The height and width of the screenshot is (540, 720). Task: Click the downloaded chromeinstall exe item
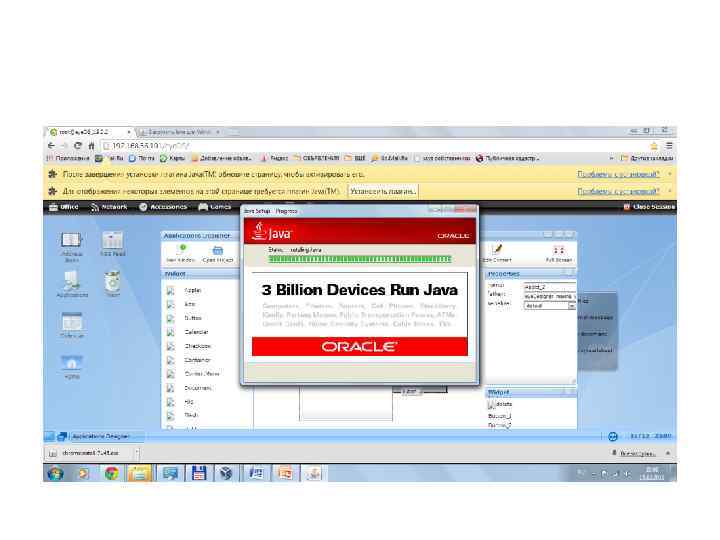[90, 453]
